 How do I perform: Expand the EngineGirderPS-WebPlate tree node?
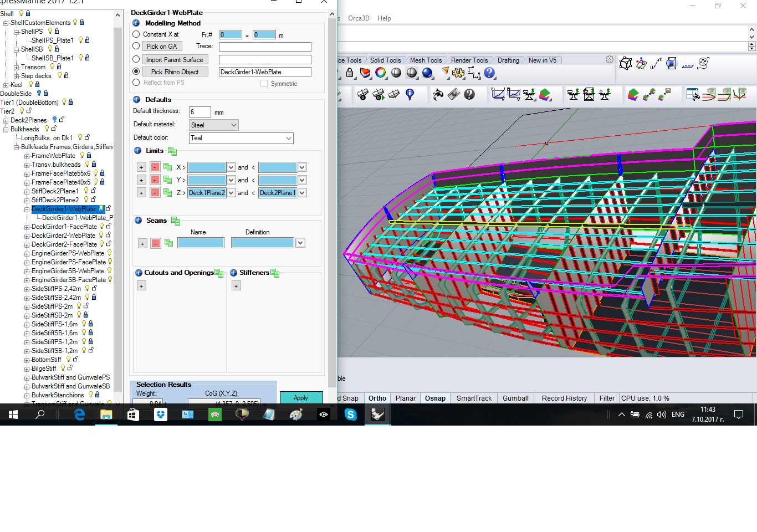click(x=27, y=253)
